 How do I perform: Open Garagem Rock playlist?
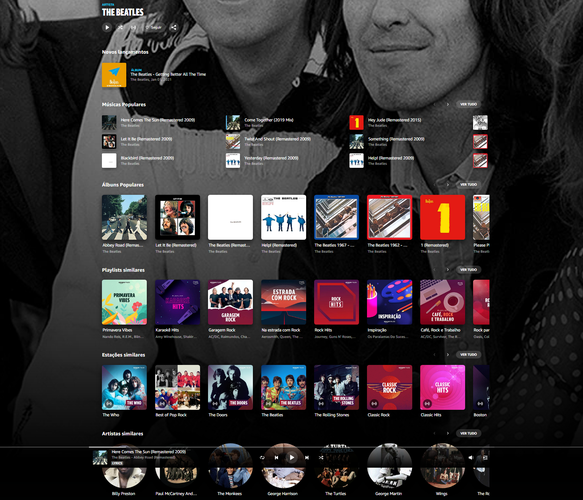[x=231, y=302]
